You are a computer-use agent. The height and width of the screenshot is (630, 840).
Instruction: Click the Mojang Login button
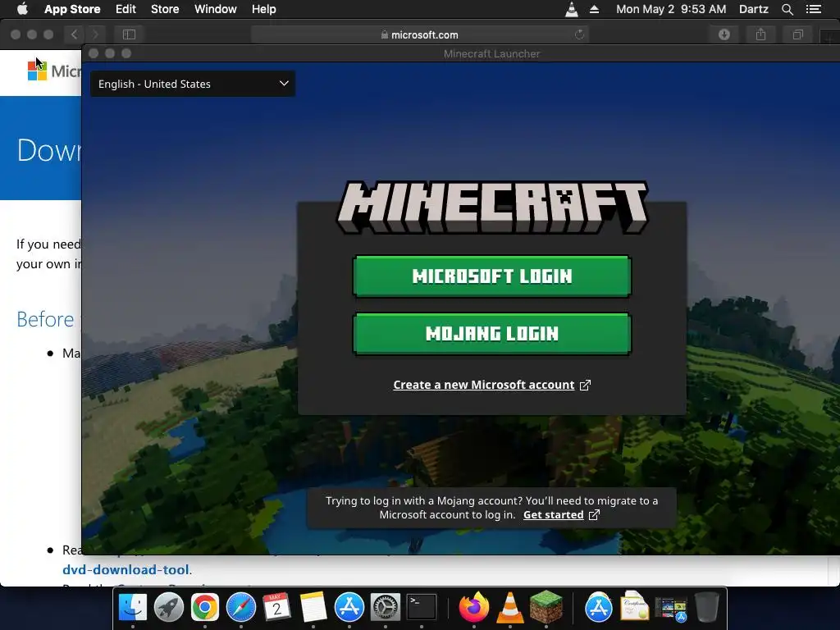(x=492, y=334)
